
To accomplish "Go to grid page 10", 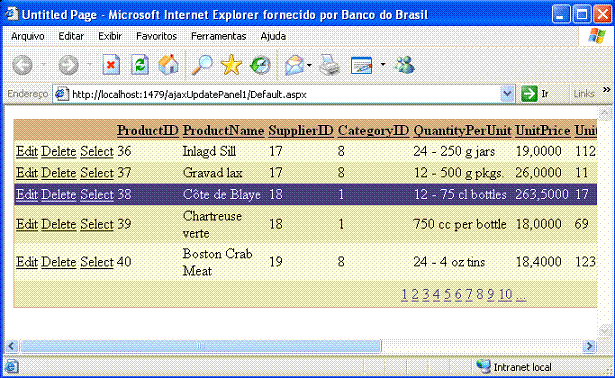I will coord(505,294).
